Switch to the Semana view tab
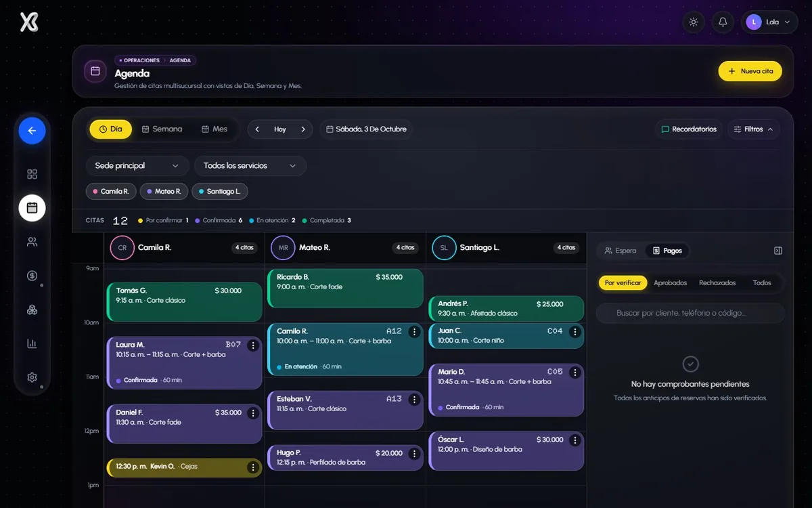Image resolution: width=812 pixels, height=508 pixels. [x=162, y=129]
